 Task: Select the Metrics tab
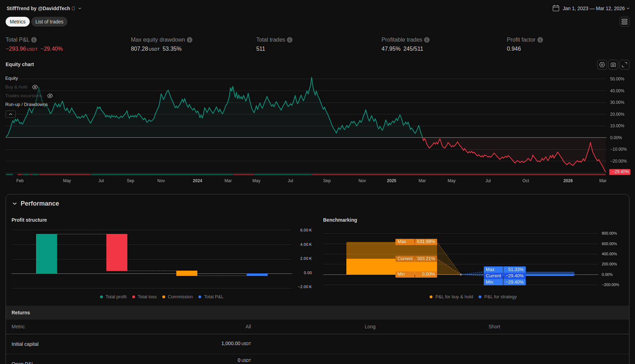pyautogui.click(x=17, y=22)
